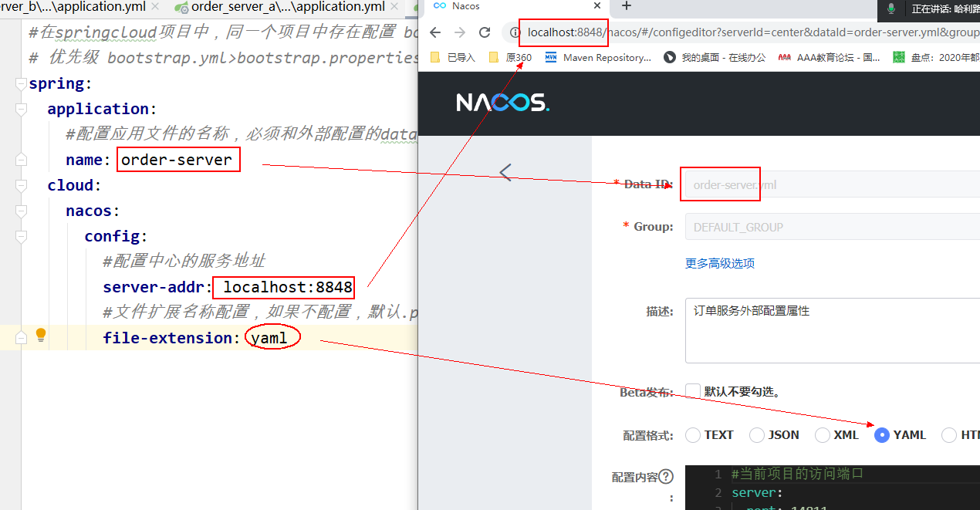This screenshot has width=980, height=510.
Task: Open the AAA教育论坛 bookmark
Action: click(830, 57)
